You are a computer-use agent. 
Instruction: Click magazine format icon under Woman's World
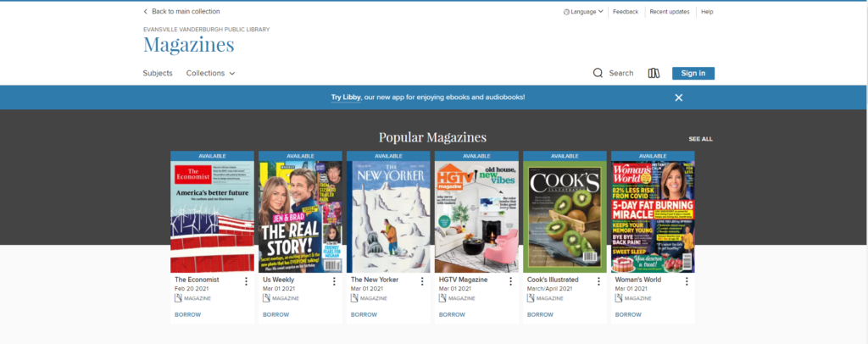(x=618, y=298)
